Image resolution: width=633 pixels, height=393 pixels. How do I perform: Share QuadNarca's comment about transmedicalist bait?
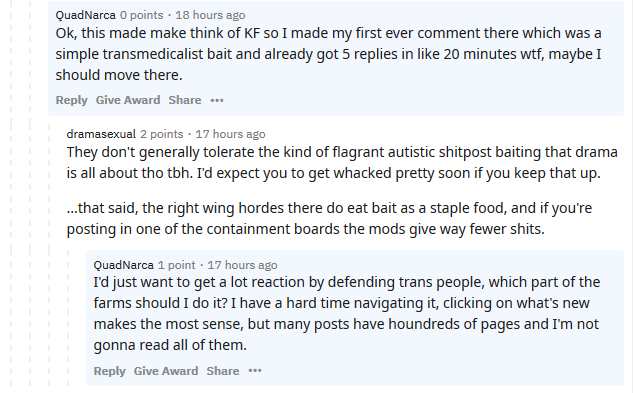click(x=185, y=100)
